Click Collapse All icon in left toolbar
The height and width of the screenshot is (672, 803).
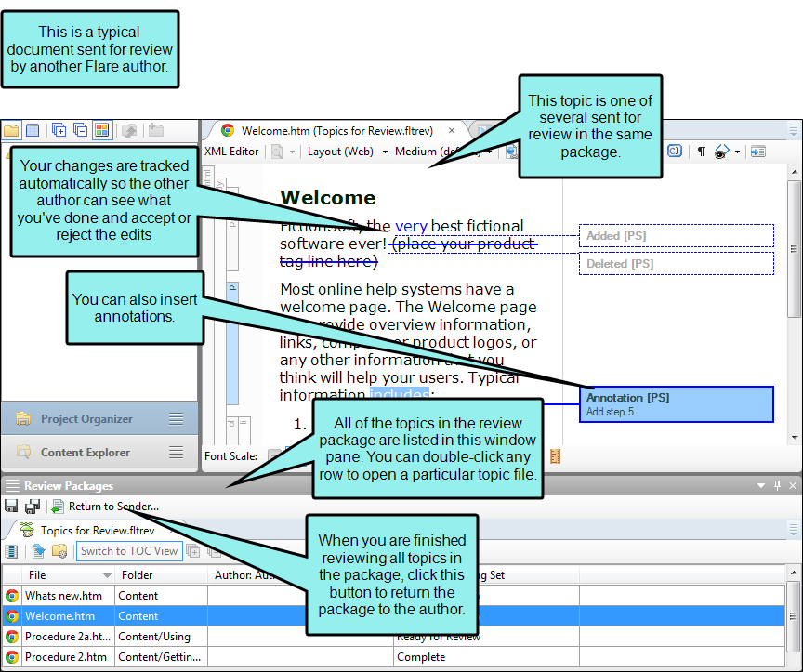[81, 131]
